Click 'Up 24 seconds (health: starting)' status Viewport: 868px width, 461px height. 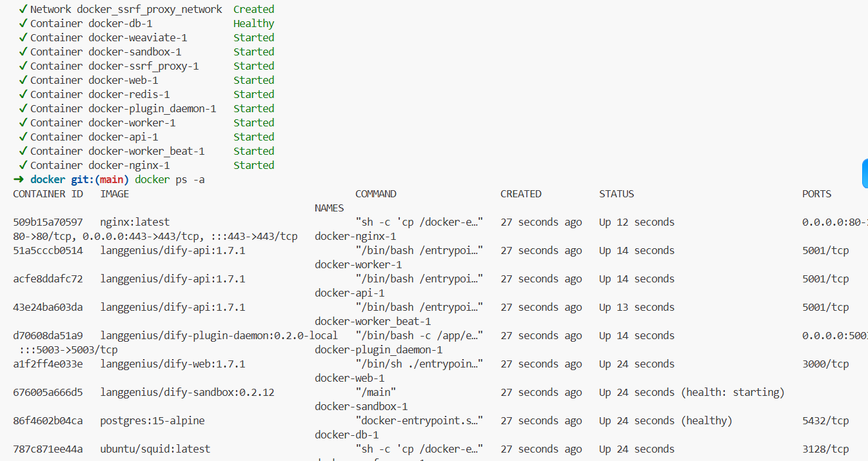692,393
